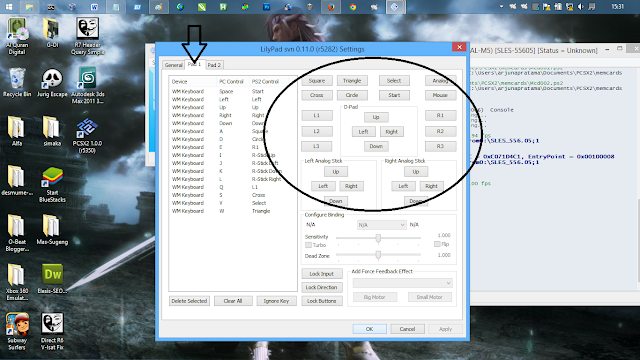The height and width of the screenshot is (360, 640).
Task: Click the Ignore Key button
Action: [276, 301]
